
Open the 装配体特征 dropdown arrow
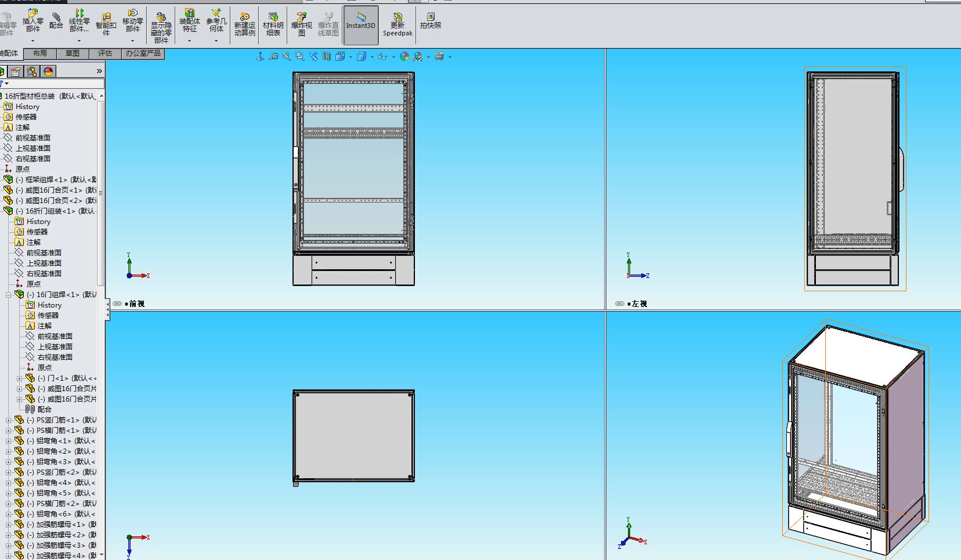(x=190, y=41)
